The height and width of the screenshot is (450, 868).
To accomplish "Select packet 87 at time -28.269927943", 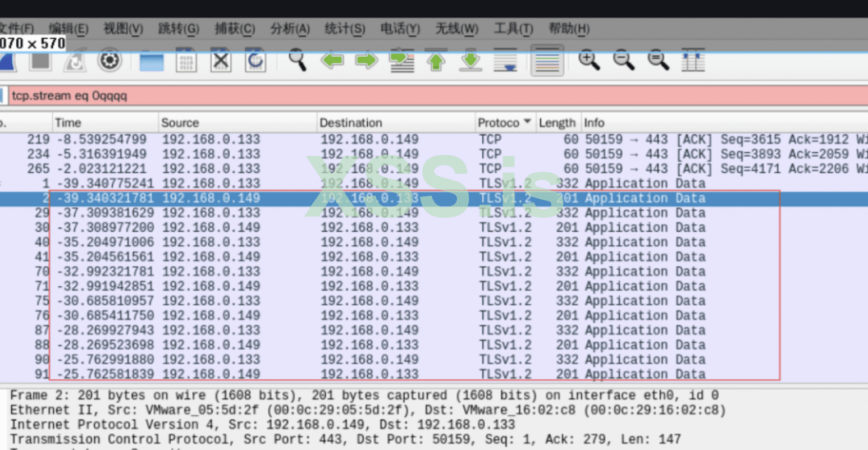I will coord(434,330).
